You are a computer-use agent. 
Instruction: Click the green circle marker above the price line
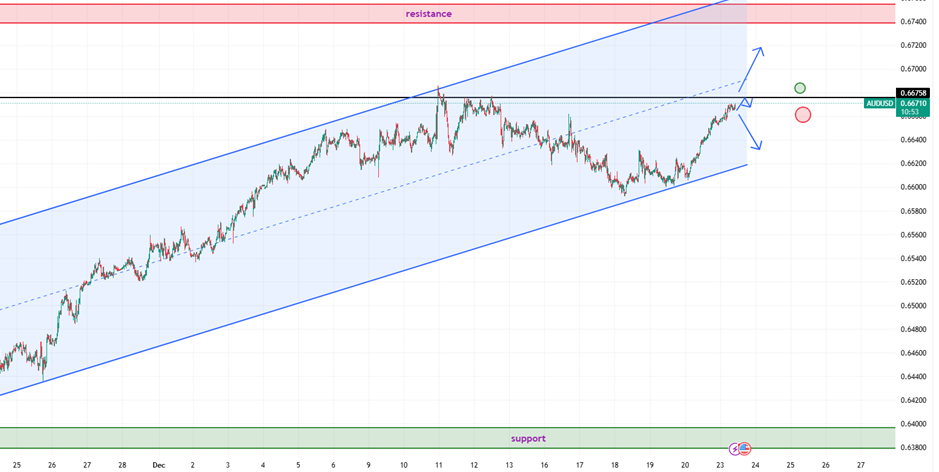coord(800,88)
